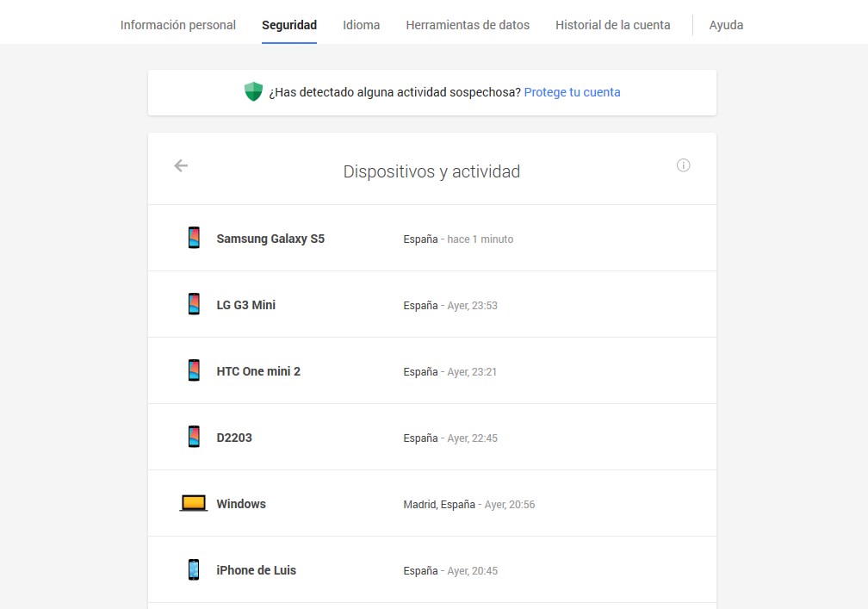The width and height of the screenshot is (868, 609).
Task: Go to Historial de la cuenta tab
Action: click(612, 25)
